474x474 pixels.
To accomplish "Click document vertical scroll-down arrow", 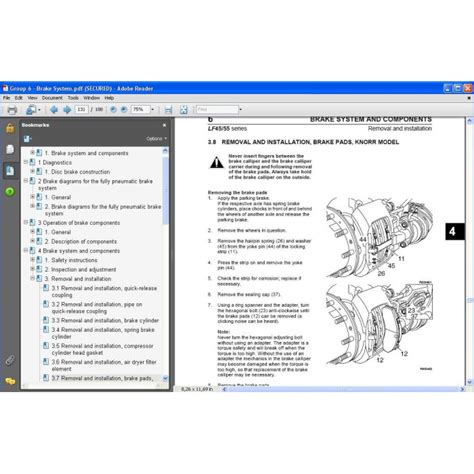I will point(470,382).
